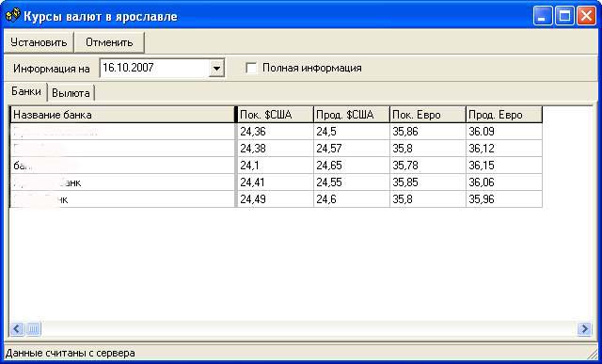
Task: Click the window title bar app icon
Action: click(12, 16)
